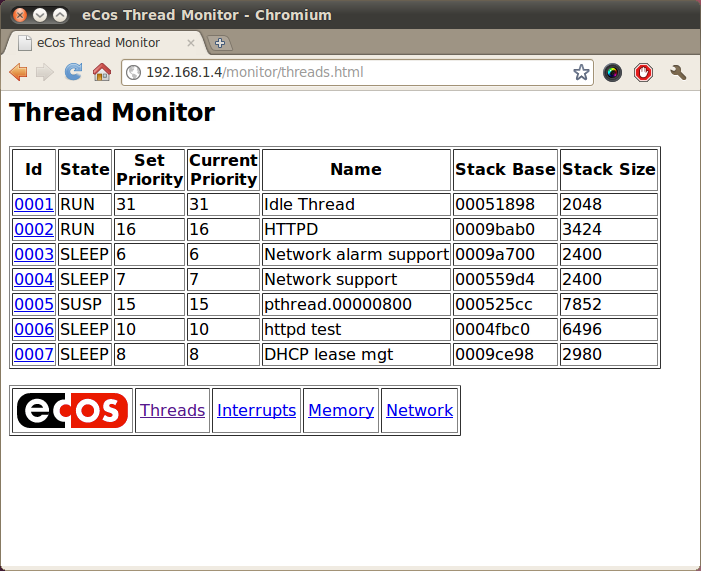
Task: Click the SUSP state cell
Action: [x=85, y=305]
